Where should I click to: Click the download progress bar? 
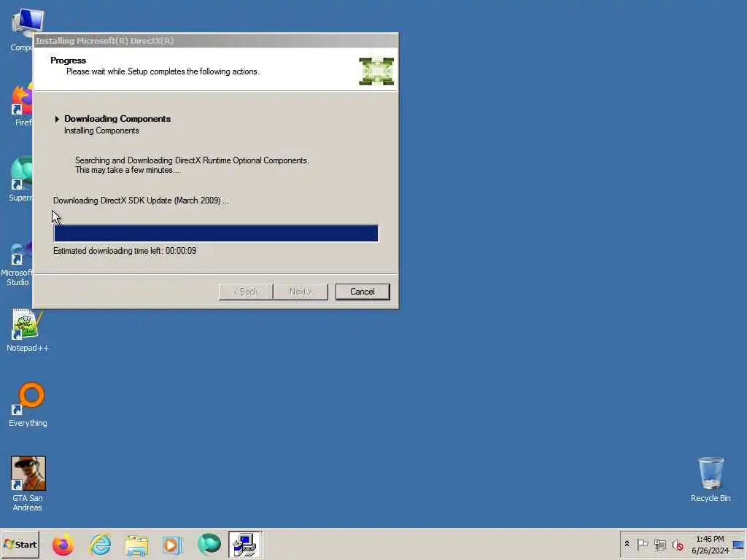point(216,233)
